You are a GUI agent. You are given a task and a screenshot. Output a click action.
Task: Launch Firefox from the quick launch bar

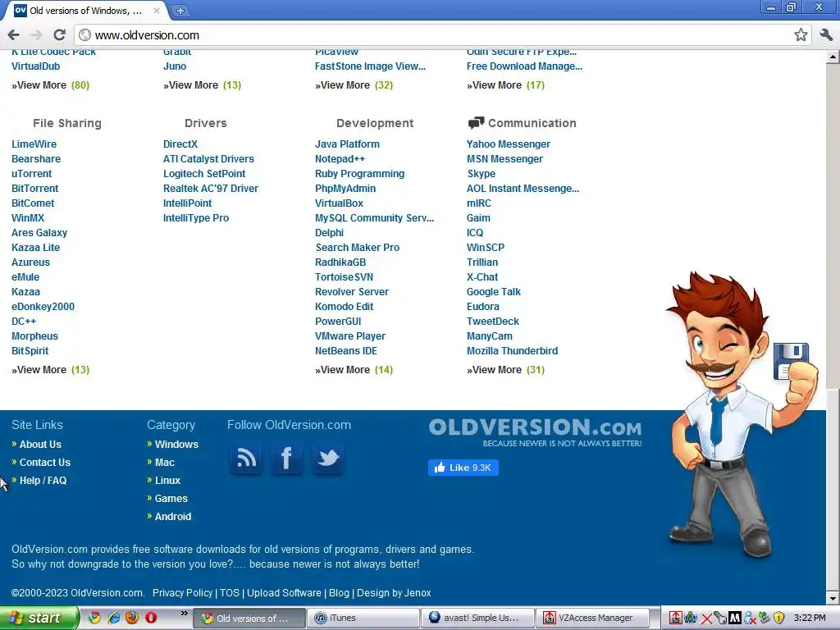coord(132,618)
